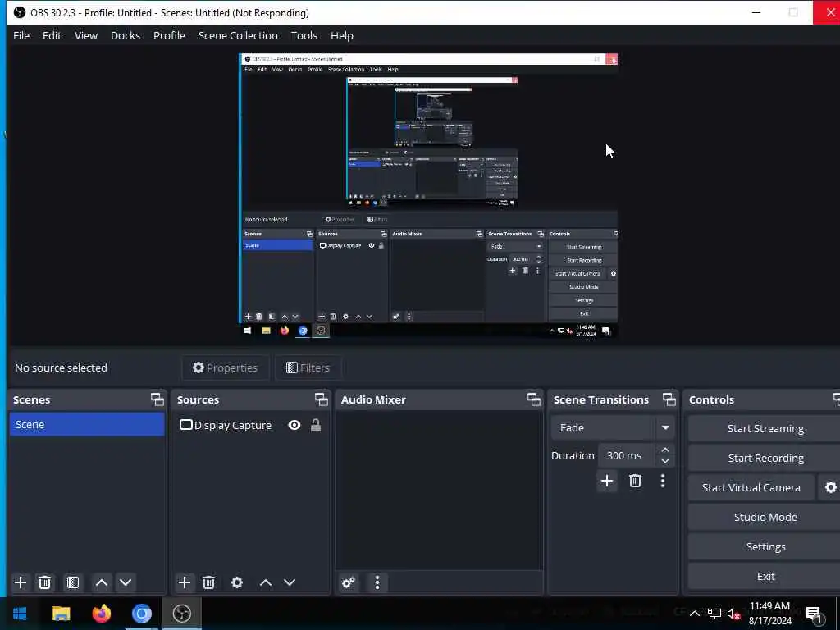This screenshot has width=840, height=630.
Task: Open the Edit menu
Action: 52,35
